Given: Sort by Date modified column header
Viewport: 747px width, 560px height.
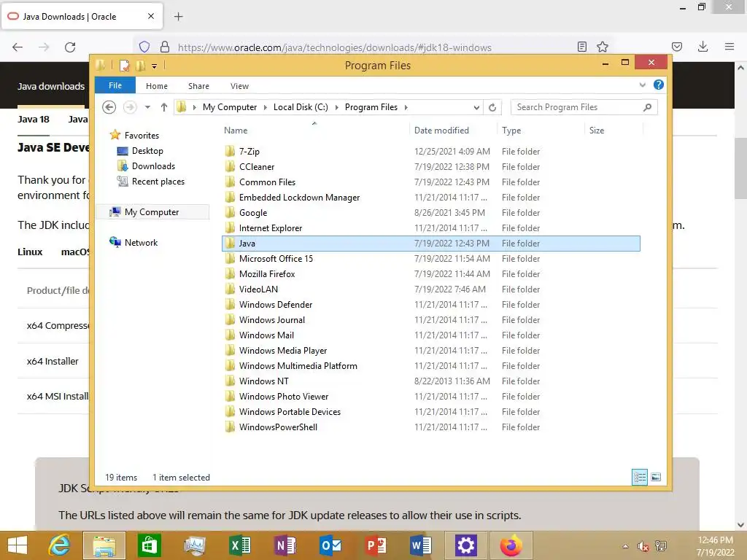Looking at the screenshot, I should pyautogui.click(x=441, y=130).
